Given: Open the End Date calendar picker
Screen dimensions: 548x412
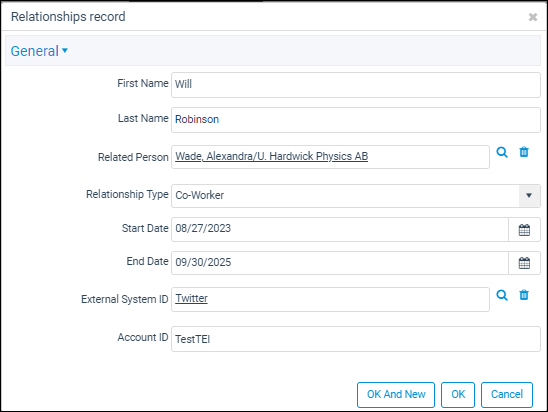Looking at the screenshot, I should [x=524, y=263].
